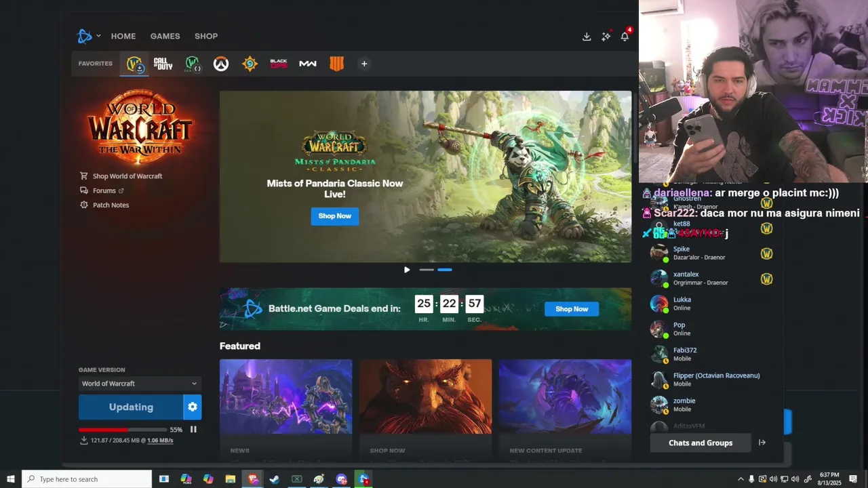This screenshot has width=868, height=488.
Task: Collapse the friends panel arrow
Action: pyautogui.click(x=762, y=443)
